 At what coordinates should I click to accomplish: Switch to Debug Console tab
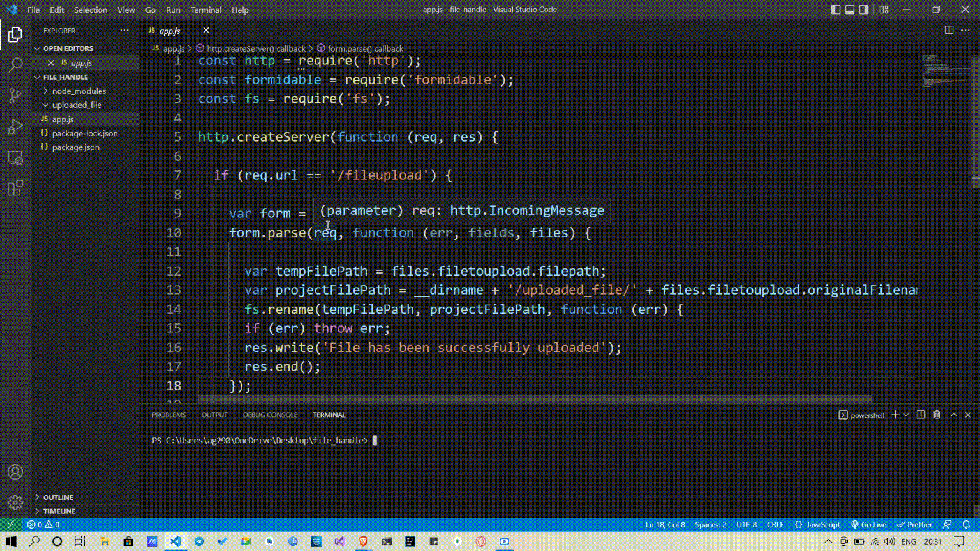[x=270, y=415]
